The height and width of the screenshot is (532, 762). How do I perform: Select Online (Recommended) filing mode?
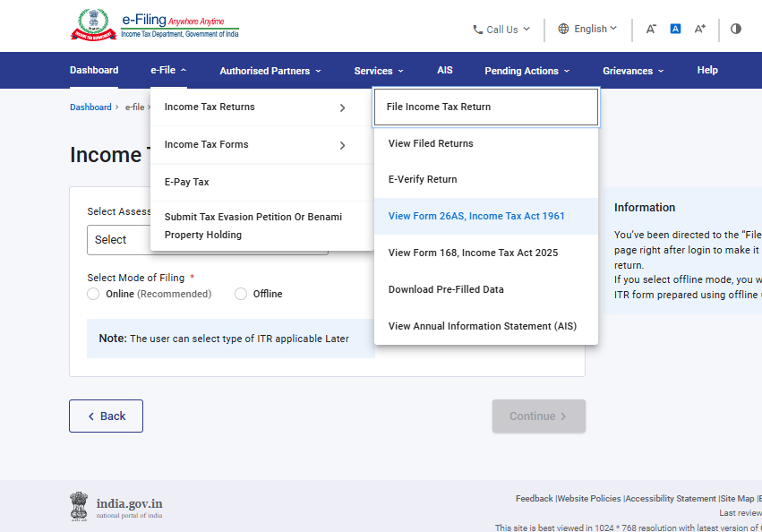(x=93, y=294)
